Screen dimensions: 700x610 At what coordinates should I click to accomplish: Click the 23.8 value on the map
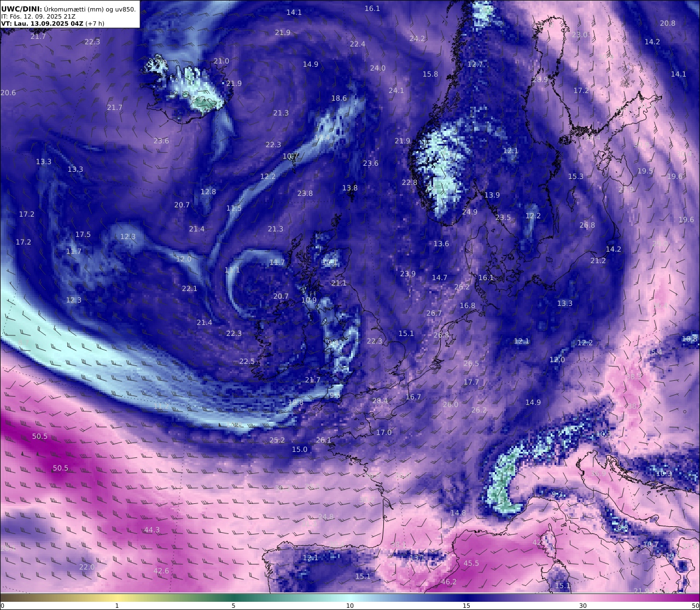point(305,193)
